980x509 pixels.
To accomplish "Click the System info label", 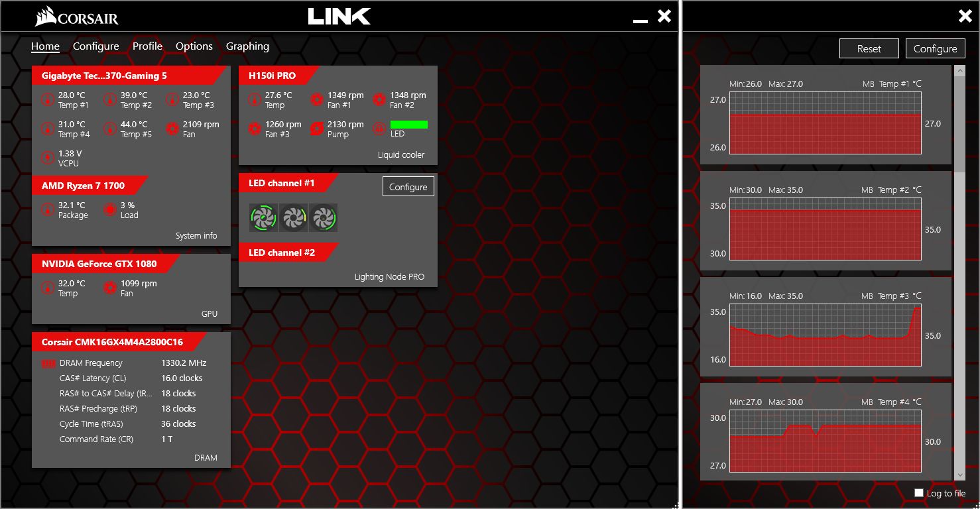I will (196, 236).
